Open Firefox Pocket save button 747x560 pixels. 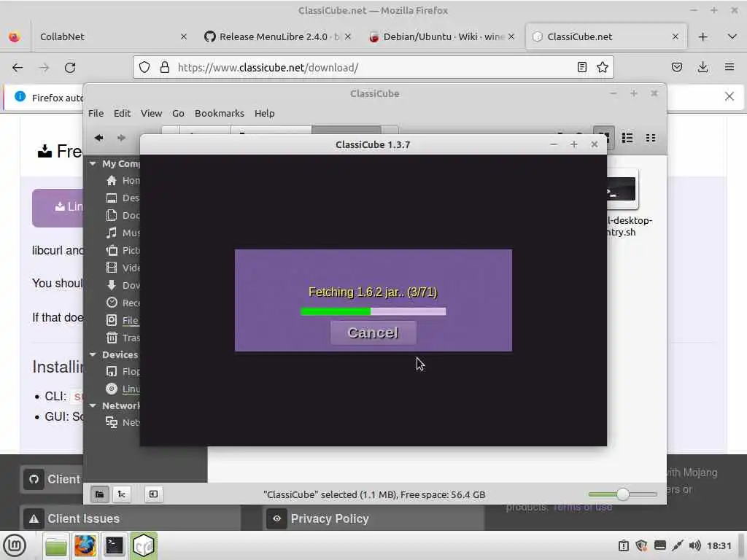pyautogui.click(x=676, y=68)
